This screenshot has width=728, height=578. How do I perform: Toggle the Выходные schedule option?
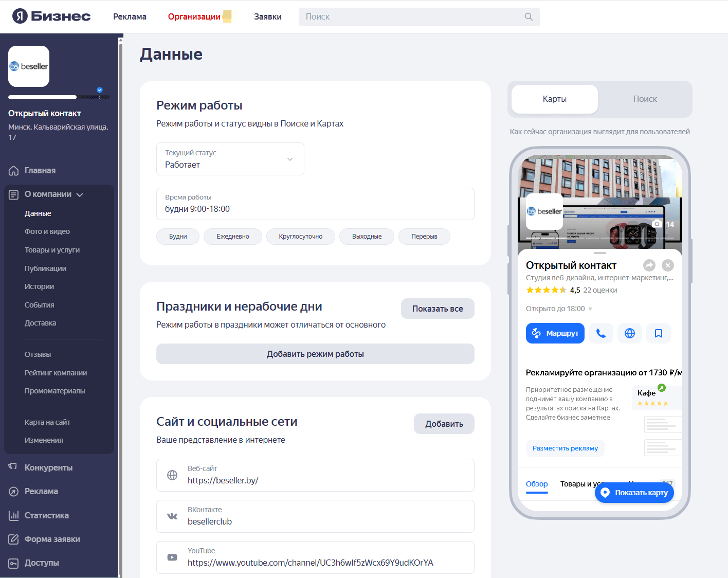click(x=366, y=236)
